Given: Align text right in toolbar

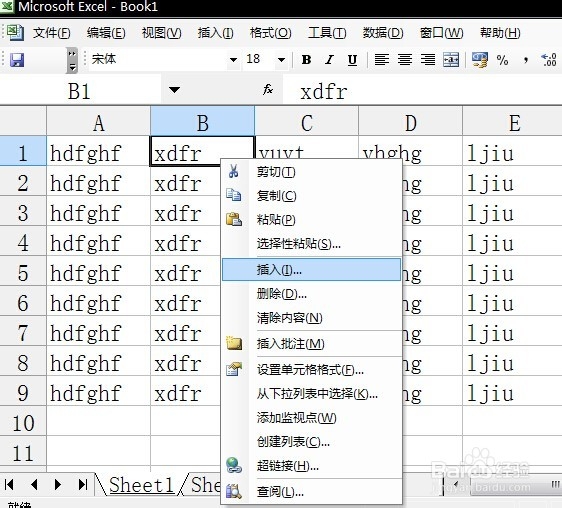Looking at the screenshot, I should [428, 60].
